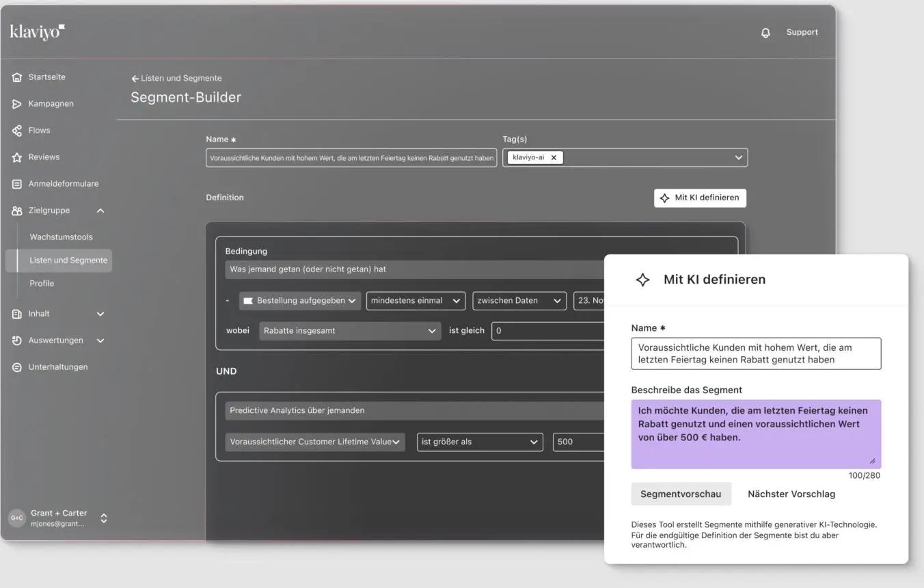This screenshot has height=588, width=924.
Task: Open Kampagnen via the paper-plane icon
Action: tap(16, 103)
